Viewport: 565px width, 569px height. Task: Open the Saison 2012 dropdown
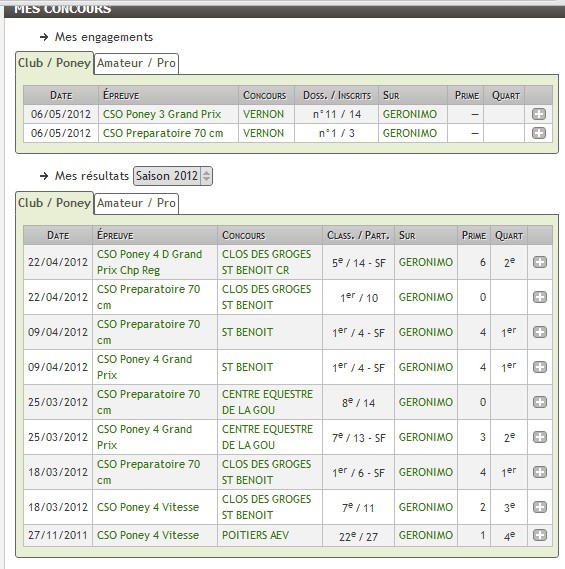[x=173, y=176]
